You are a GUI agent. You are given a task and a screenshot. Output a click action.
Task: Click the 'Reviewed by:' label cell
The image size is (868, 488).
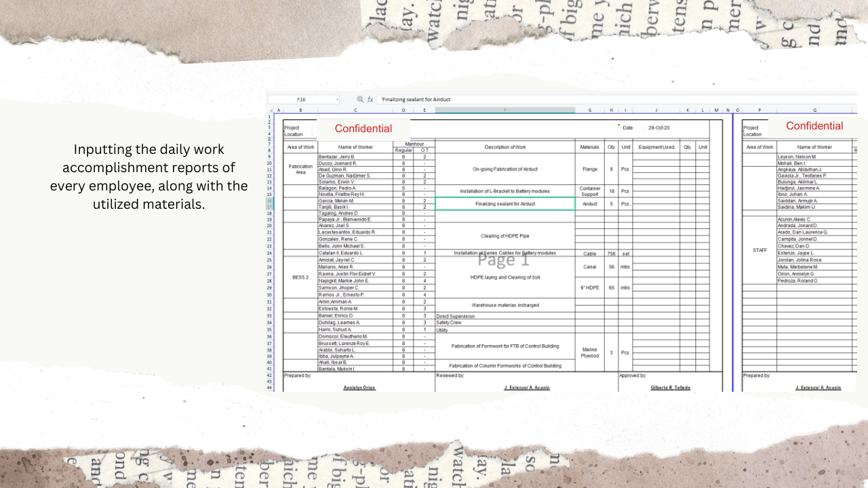[x=450, y=375]
